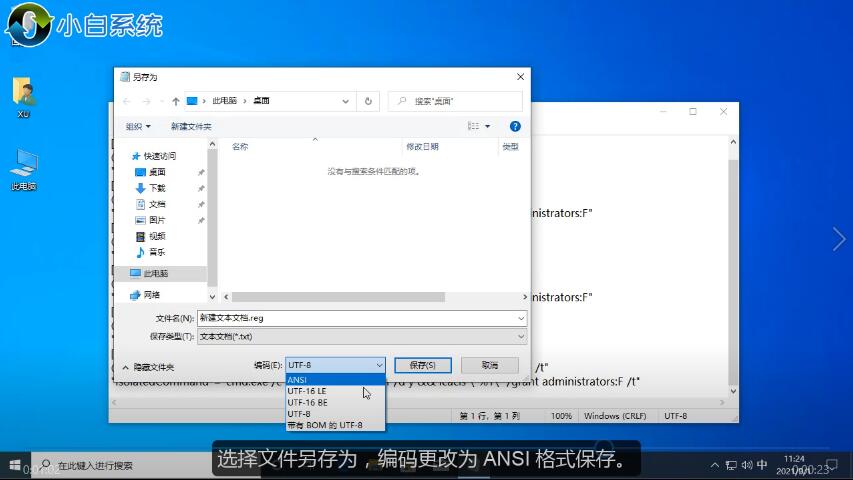
Task: Click Windows Start button on taskbar
Action: pos(14,465)
